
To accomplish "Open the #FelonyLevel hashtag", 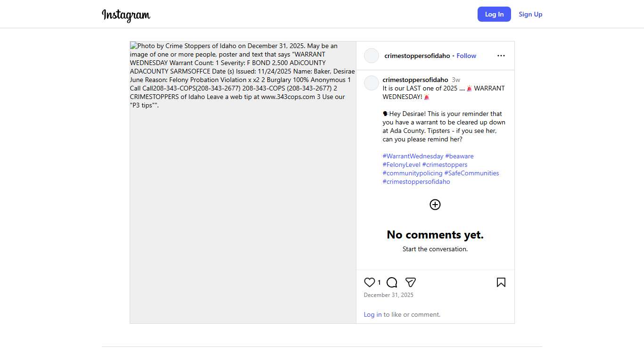I will 401,165.
